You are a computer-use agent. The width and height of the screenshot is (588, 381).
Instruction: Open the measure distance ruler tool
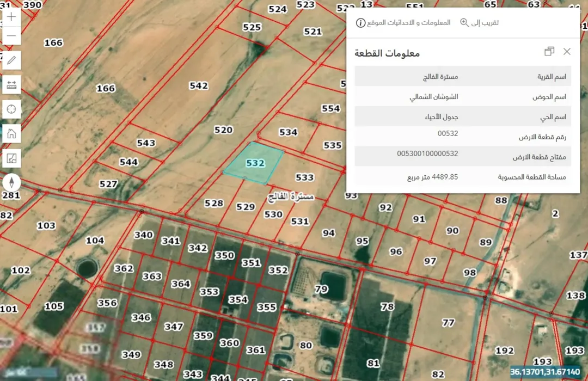(x=11, y=85)
